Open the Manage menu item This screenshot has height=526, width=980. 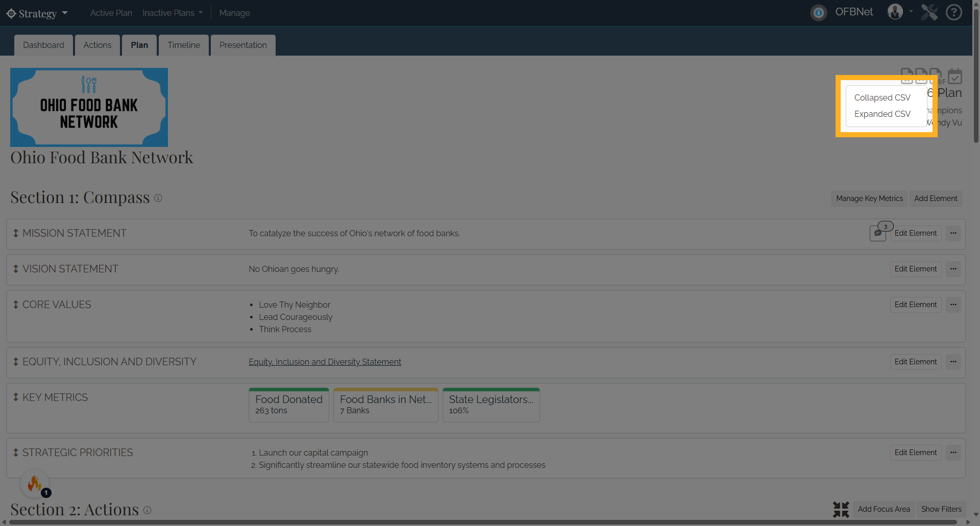[234, 13]
